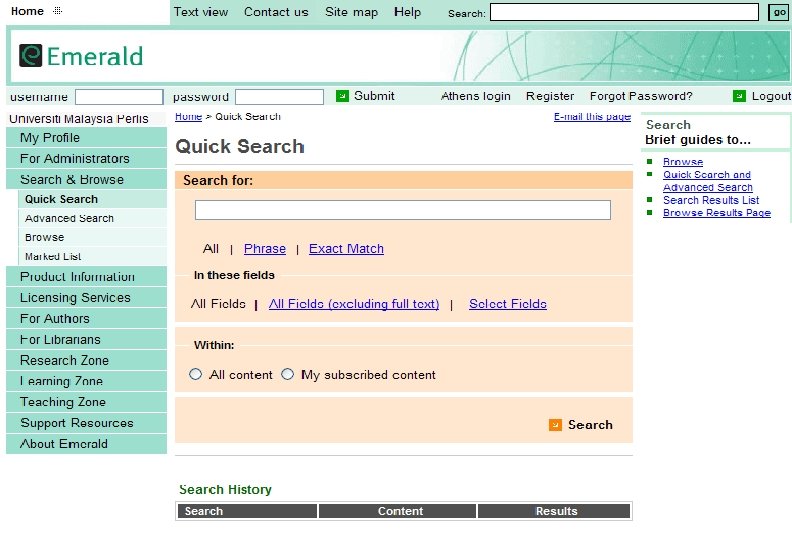Image resolution: width=792 pixels, height=540 pixels.
Task: Open Browse Results Page guide
Action: pos(717,213)
